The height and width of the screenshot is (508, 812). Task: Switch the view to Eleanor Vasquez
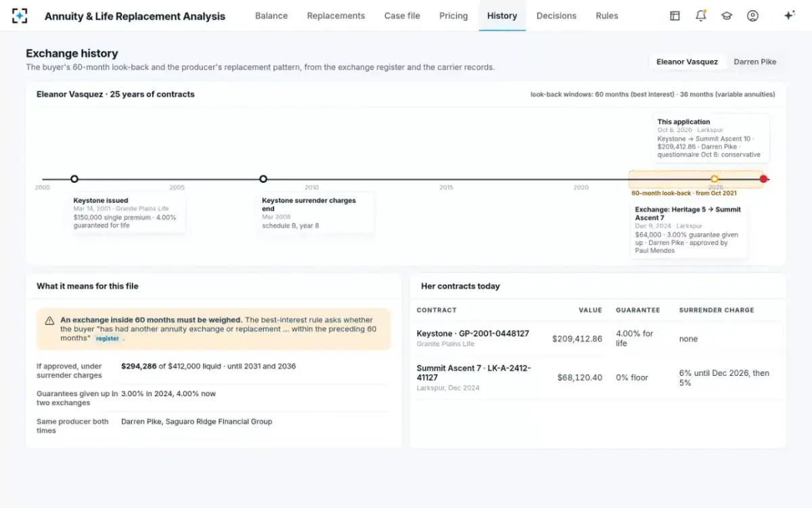click(687, 62)
